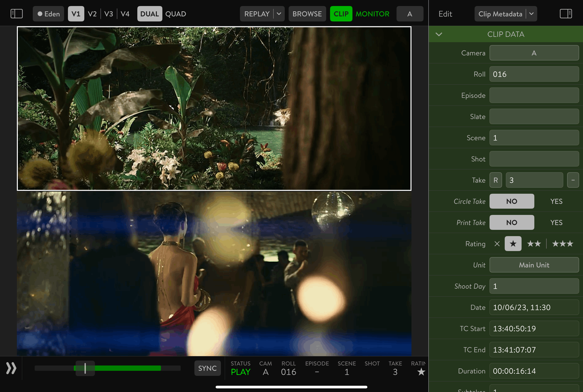Click the Roll input field

click(534, 74)
